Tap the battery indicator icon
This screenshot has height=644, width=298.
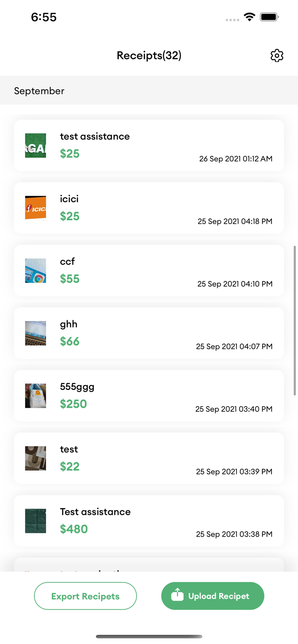pos(269,17)
